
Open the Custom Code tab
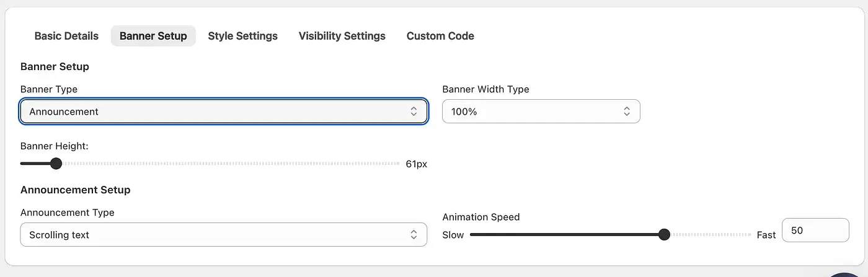(440, 36)
